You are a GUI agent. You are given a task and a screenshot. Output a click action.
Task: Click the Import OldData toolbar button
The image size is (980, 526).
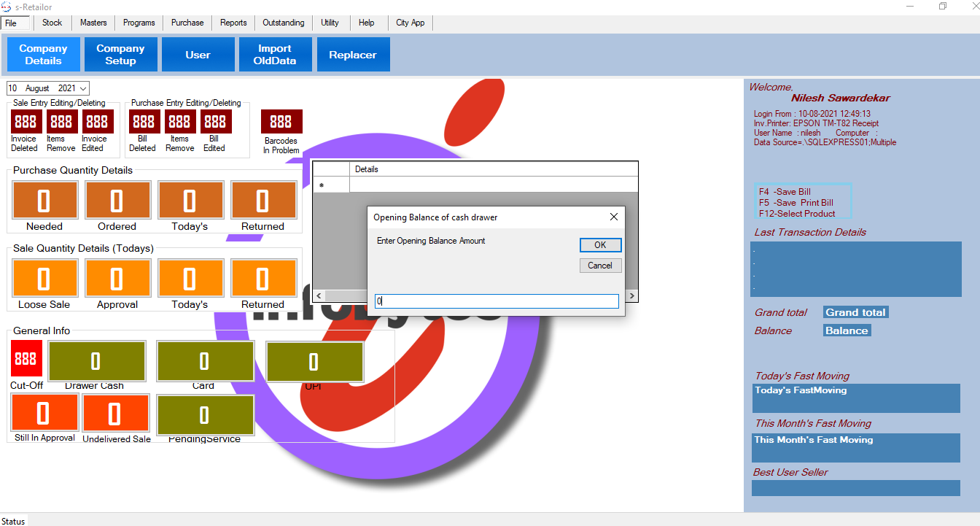275,55
